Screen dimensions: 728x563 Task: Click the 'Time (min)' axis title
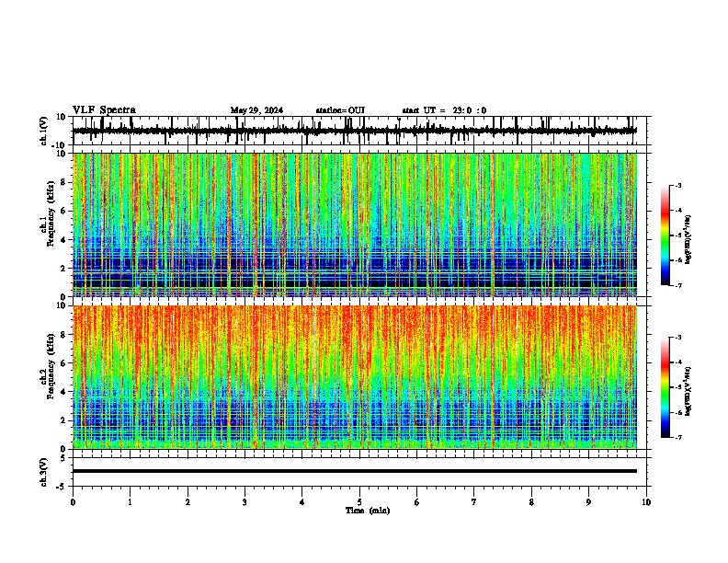pyautogui.click(x=368, y=511)
